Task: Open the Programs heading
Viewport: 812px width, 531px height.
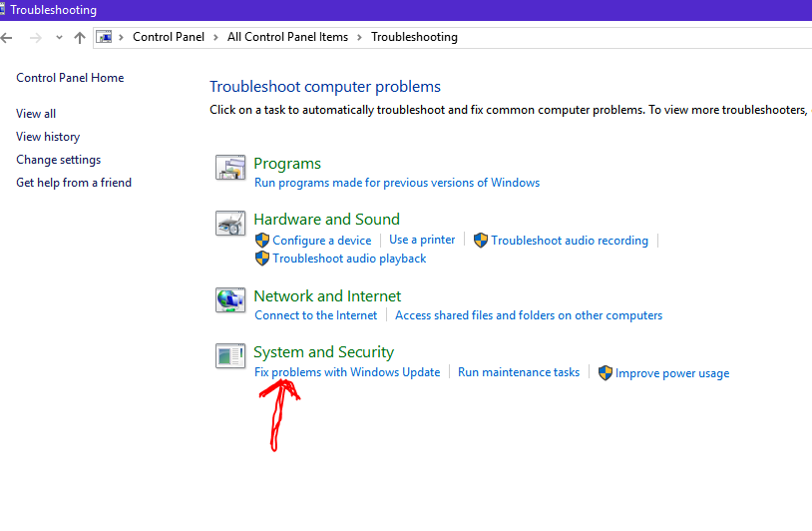Action: (287, 164)
